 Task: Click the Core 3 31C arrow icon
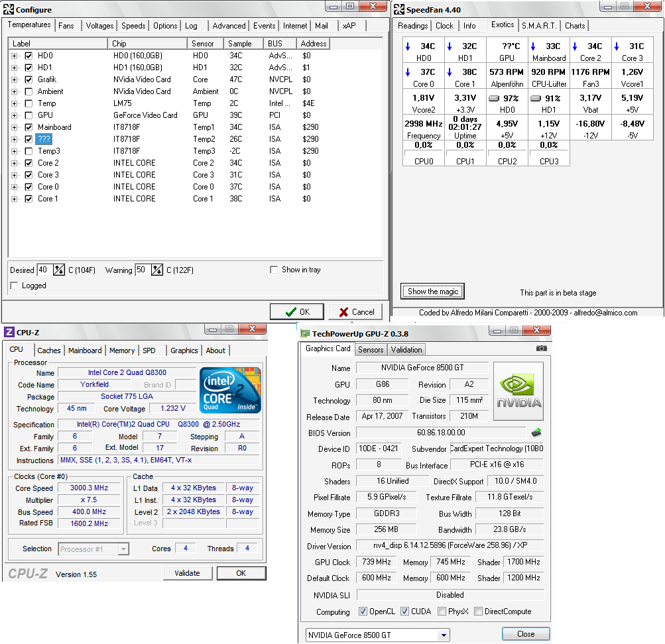pos(617,46)
